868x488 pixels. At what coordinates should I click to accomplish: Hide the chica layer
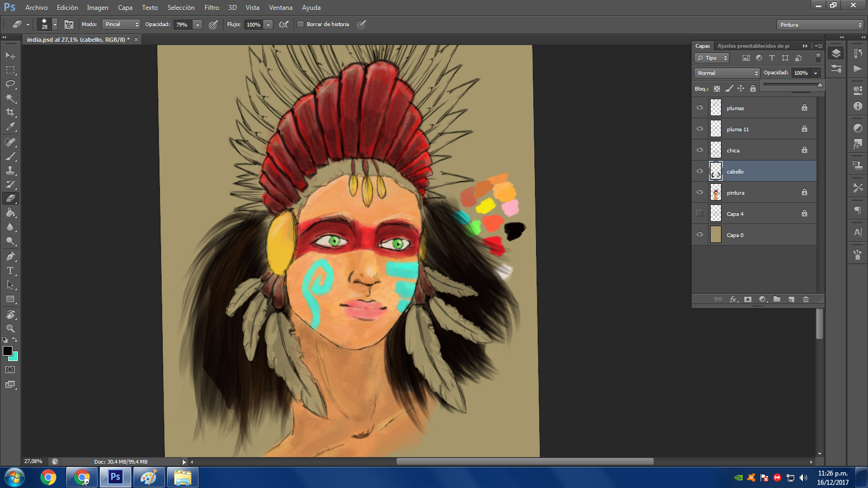tap(700, 150)
